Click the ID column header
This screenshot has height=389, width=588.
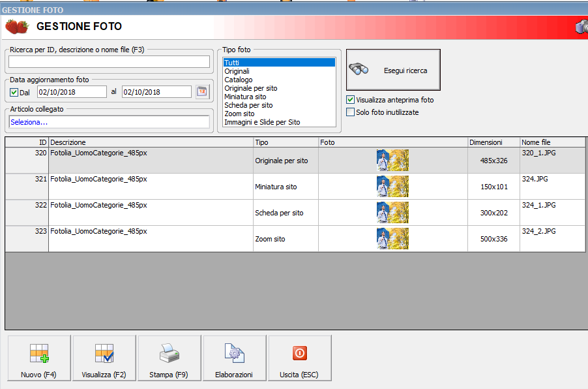point(27,142)
